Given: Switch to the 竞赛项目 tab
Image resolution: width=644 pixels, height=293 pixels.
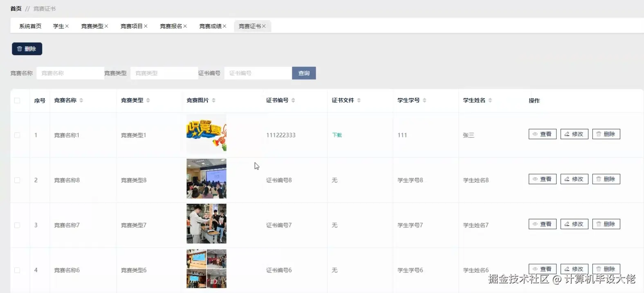Looking at the screenshot, I should [132, 26].
